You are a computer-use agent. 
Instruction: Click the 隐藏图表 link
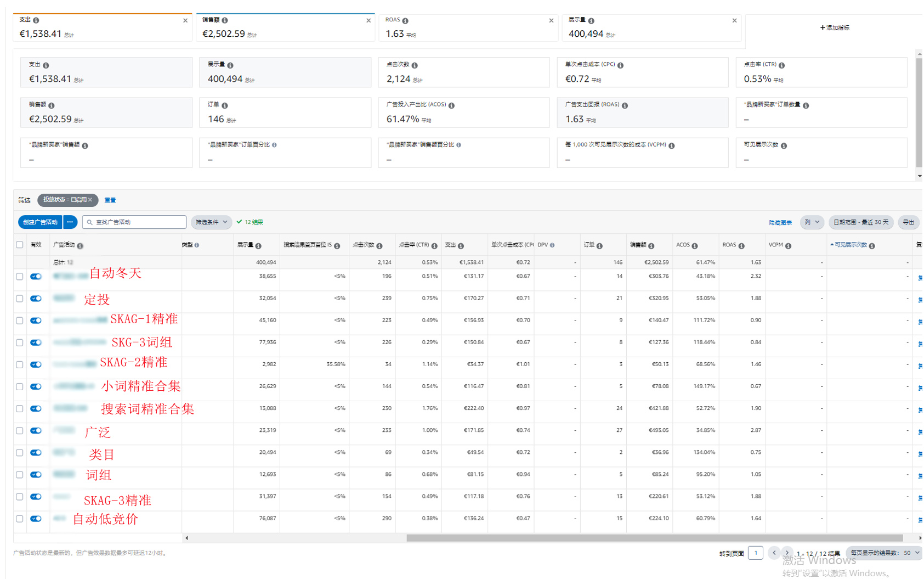[x=780, y=223]
